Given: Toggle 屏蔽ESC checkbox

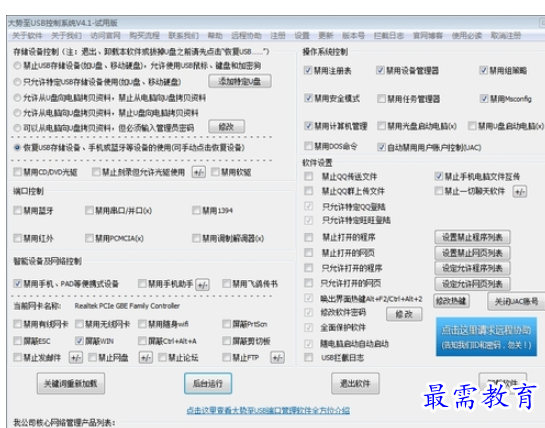Looking at the screenshot, I should [17, 341].
